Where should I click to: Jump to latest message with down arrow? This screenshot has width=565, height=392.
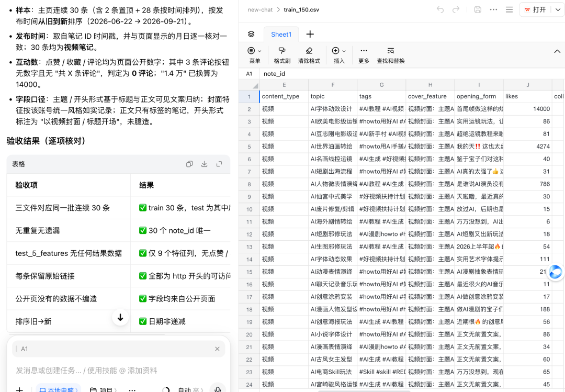point(120,317)
